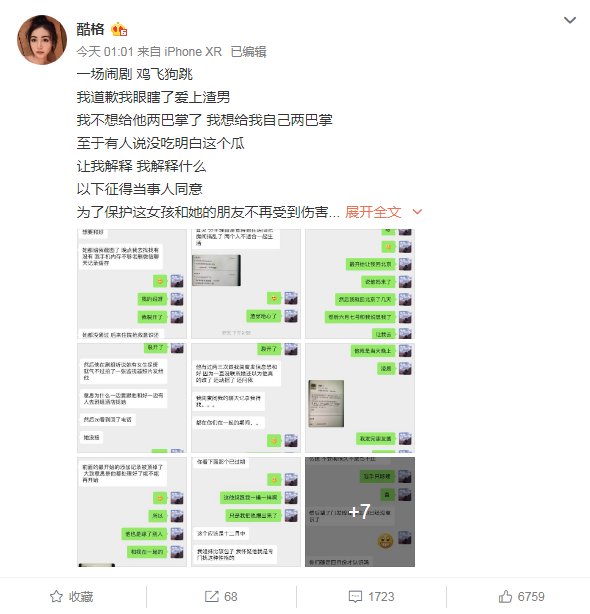Expand full post with 展开全文
The image size is (590, 614).
pos(373,212)
